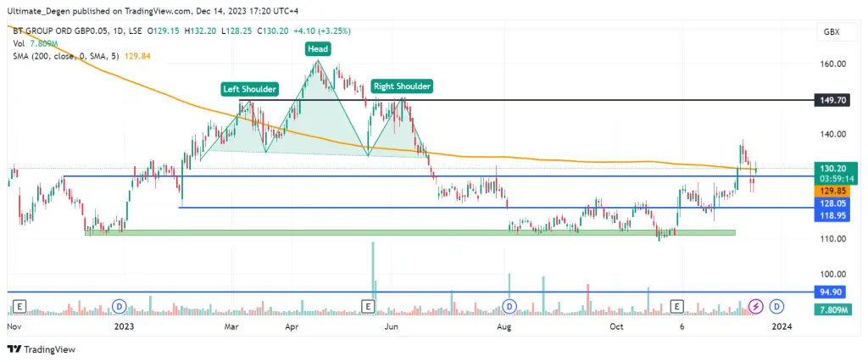Select the Right Shoulder pattern label

402,86
